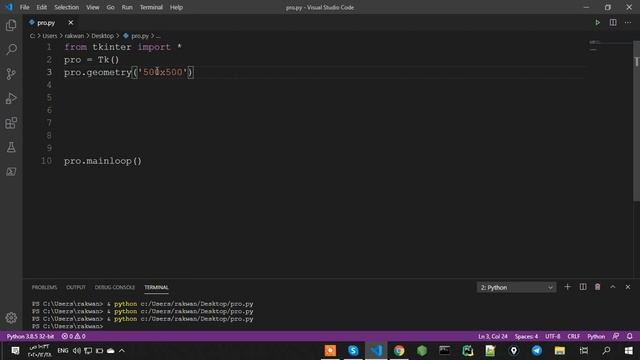
Task: Split the editor right
Action: [613, 22]
